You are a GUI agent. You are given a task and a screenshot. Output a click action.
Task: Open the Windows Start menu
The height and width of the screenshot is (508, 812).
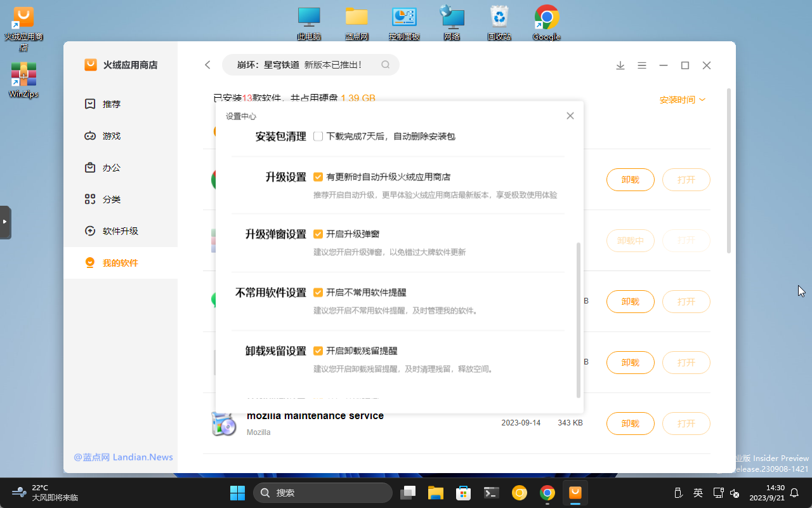tap(238, 493)
